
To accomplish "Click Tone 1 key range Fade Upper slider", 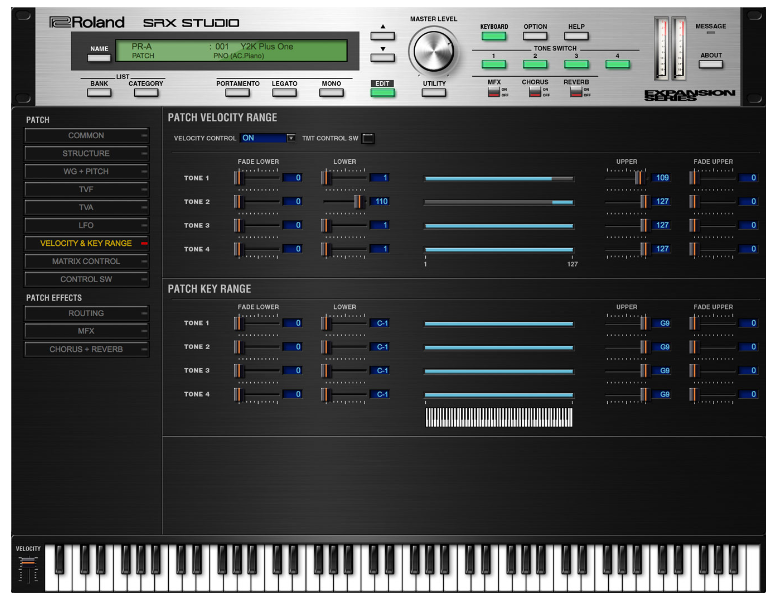I will [712, 323].
